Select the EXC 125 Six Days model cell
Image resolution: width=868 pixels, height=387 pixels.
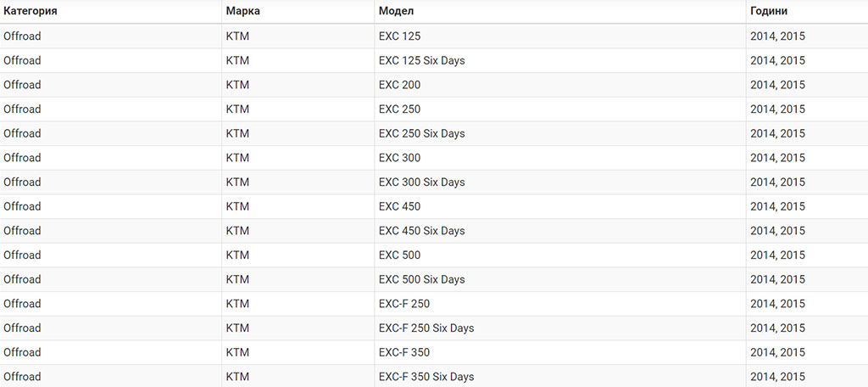560,60
